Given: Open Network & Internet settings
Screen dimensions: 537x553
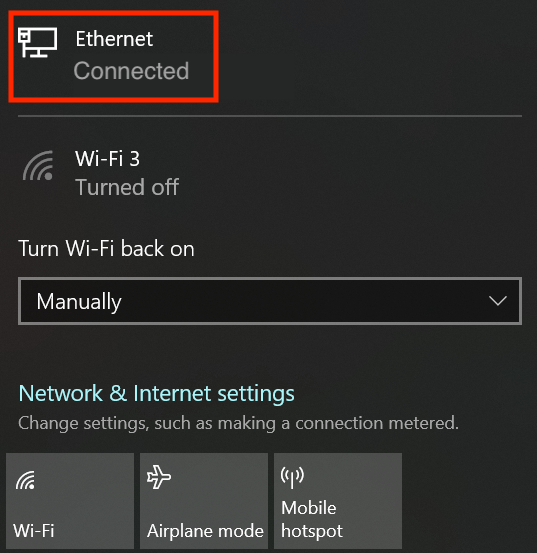Looking at the screenshot, I should tap(157, 393).
